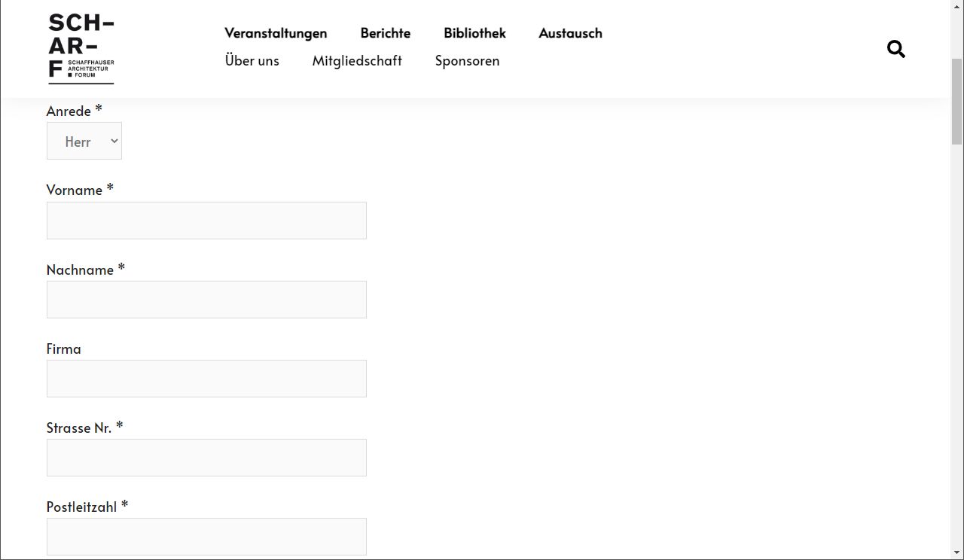This screenshot has height=560, width=964.
Task: Click the SCH-AR-F forum logo
Action: pyautogui.click(x=81, y=48)
